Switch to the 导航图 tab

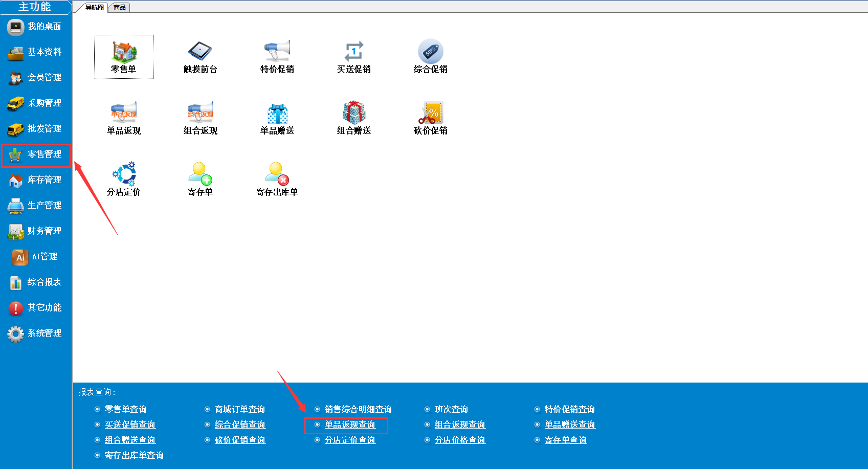[x=94, y=8]
